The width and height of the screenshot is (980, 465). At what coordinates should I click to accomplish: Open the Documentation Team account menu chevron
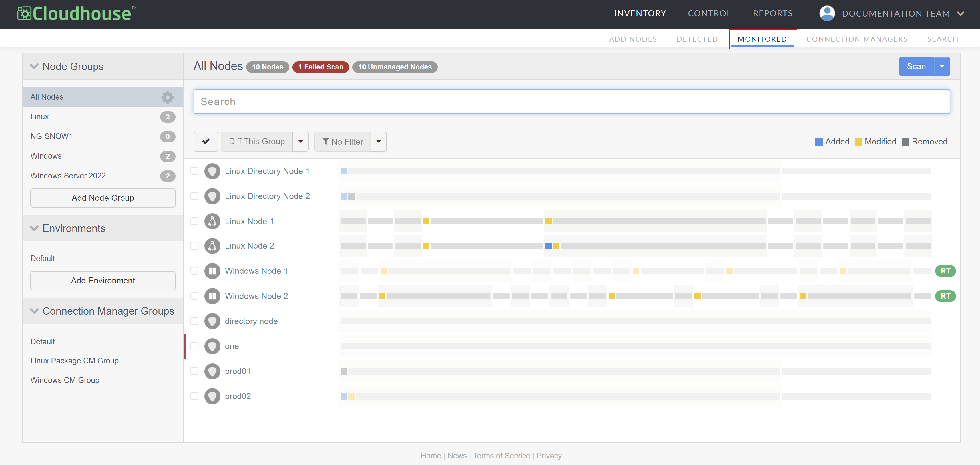961,14
